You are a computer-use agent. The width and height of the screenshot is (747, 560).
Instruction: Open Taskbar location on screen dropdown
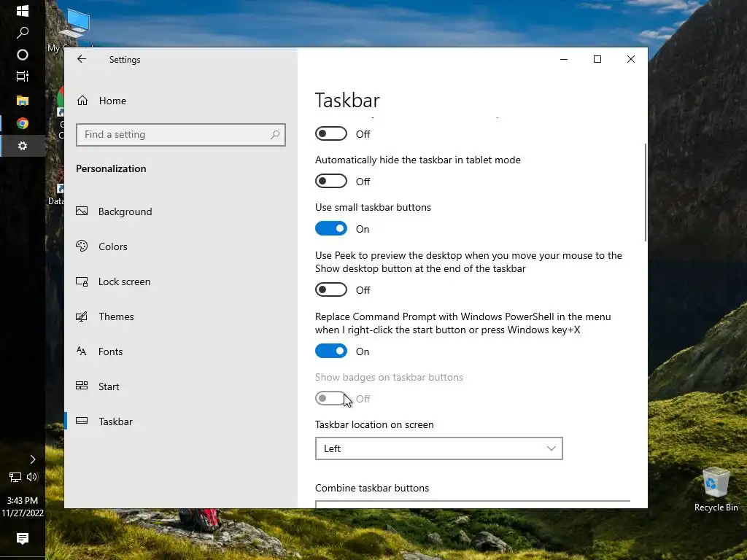tap(438, 448)
